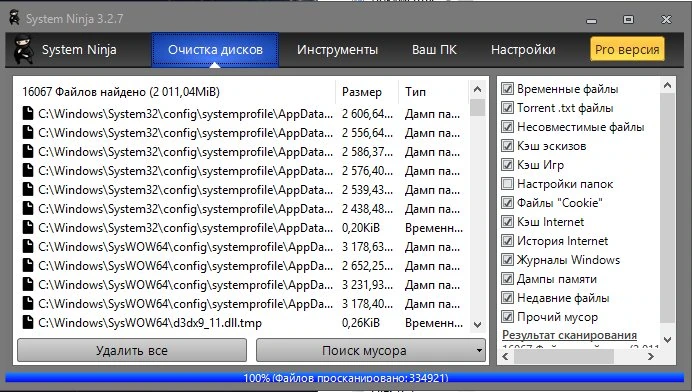The width and height of the screenshot is (692, 392).
Task: Toggle the Кэш эскизов checkbox
Action: point(508,146)
